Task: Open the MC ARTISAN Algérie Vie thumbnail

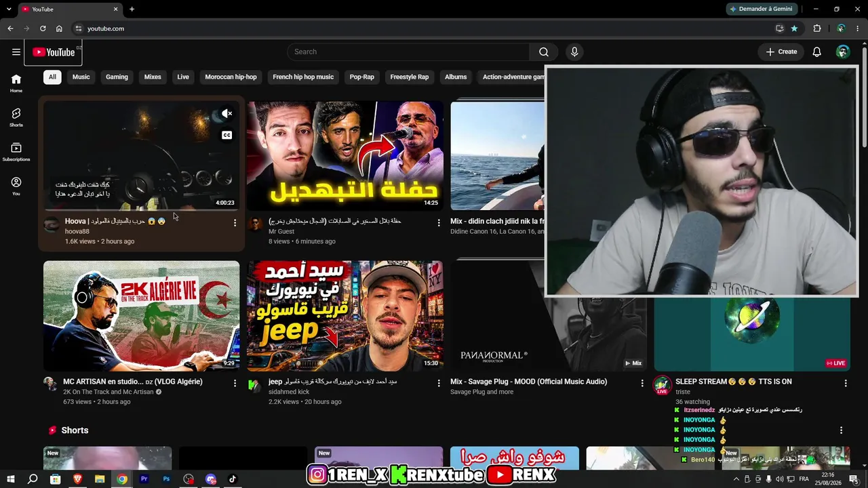Action: (x=142, y=316)
